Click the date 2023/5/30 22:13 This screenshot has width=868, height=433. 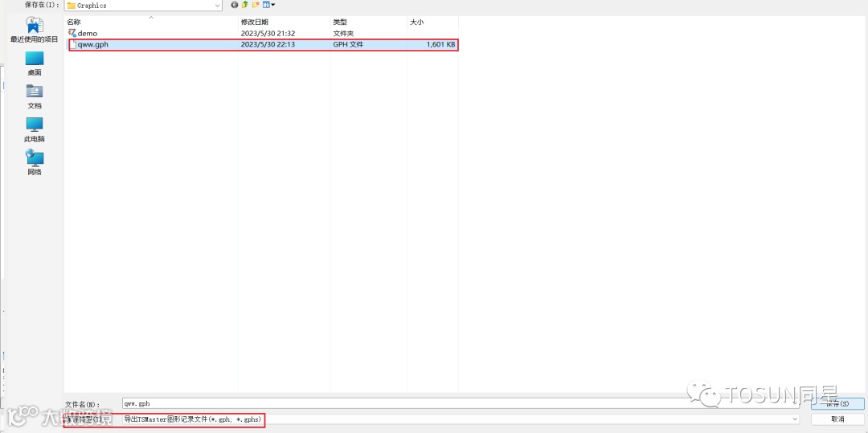coord(268,45)
